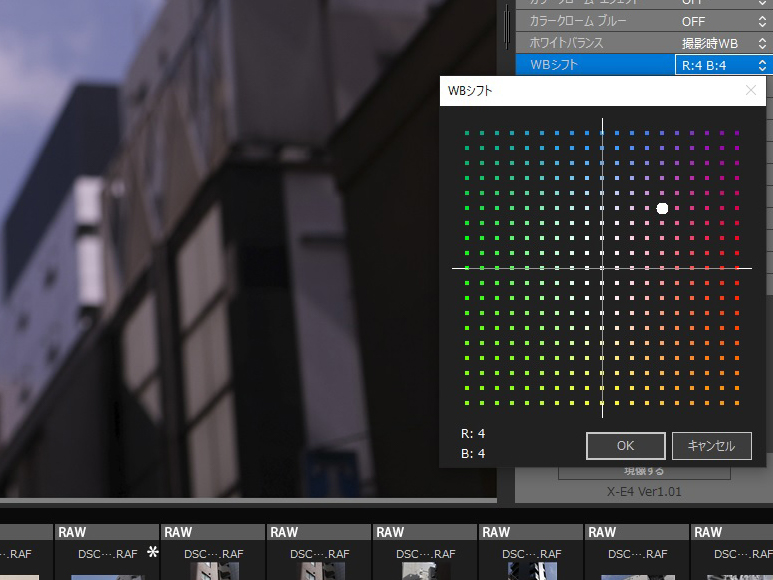Click the X-E4 Ver1.01 camera label
Viewport: 773px width, 580px height.
pyautogui.click(x=644, y=492)
